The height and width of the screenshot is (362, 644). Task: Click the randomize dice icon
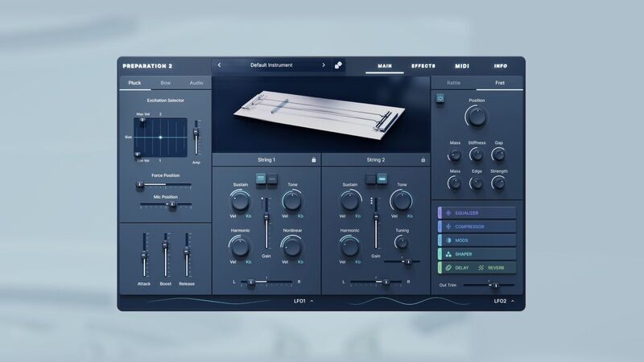[338, 65]
